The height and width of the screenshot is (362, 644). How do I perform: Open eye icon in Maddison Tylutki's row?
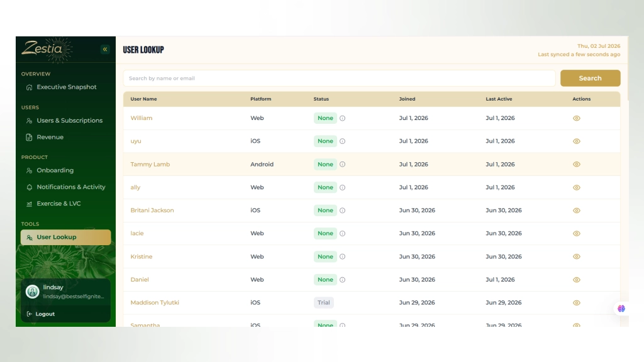coord(577,303)
